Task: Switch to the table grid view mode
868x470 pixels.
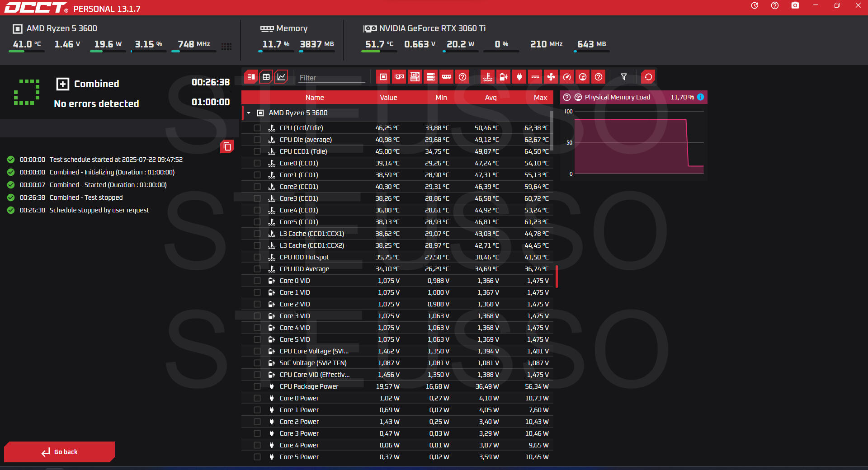Action: click(x=266, y=77)
